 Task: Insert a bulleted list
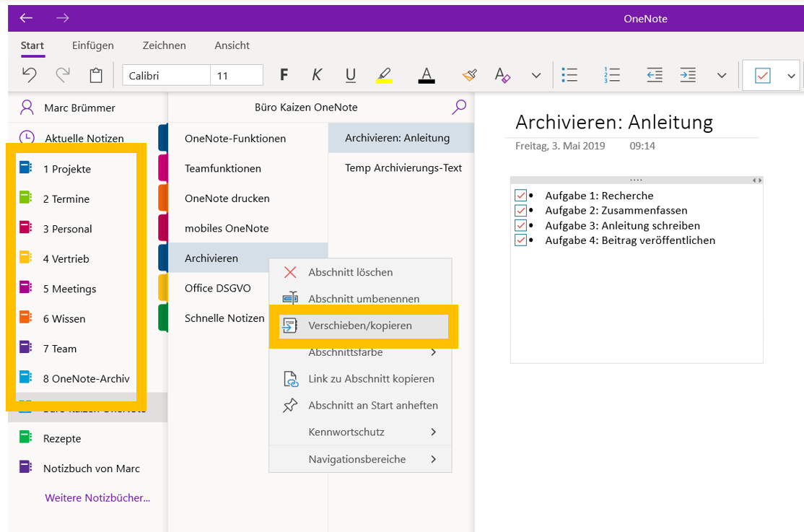[x=569, y=75]
